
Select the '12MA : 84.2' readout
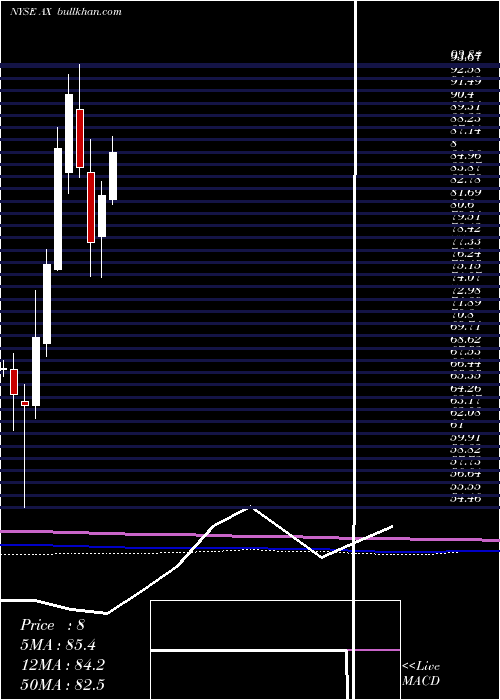[x=62, y=665]
